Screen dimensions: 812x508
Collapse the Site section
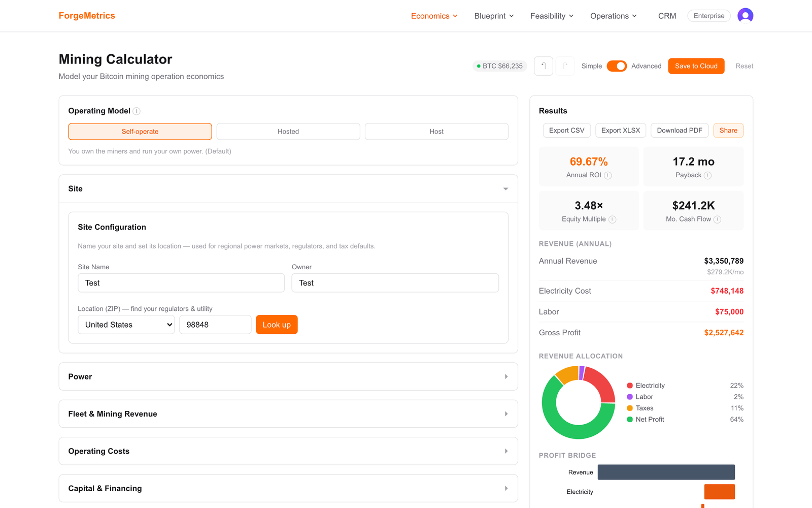tap(288, 189)
